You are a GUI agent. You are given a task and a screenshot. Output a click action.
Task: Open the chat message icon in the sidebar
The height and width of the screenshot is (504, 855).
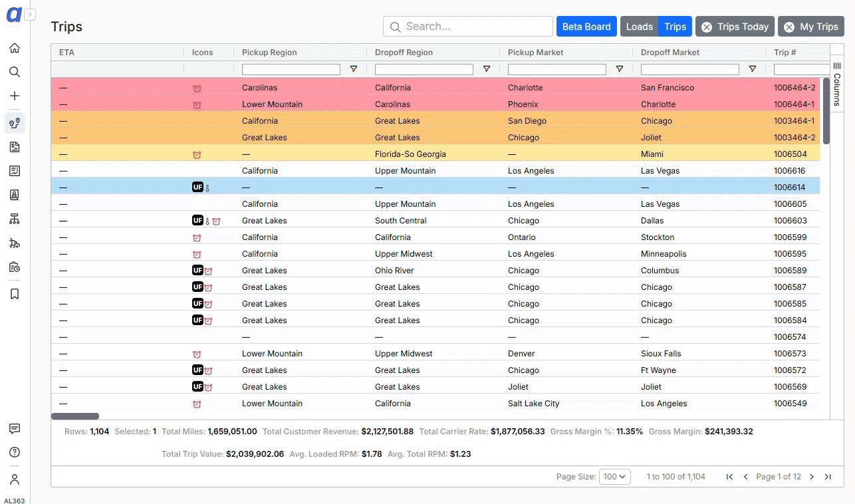coord(15,429)
